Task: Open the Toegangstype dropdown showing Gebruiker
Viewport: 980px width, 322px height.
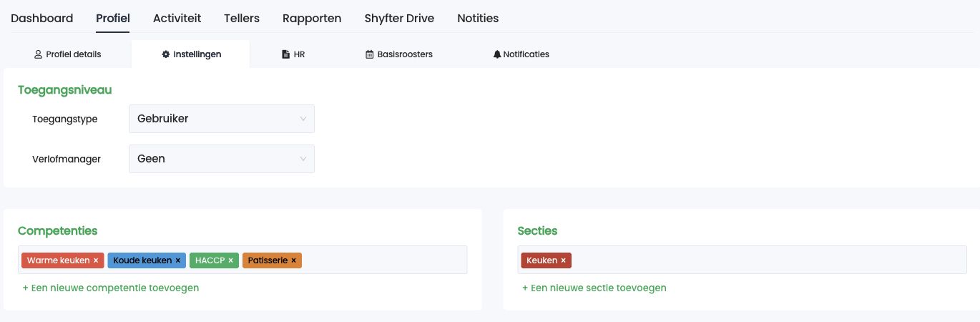Action: pyautogui.click(x=222, y=119)
